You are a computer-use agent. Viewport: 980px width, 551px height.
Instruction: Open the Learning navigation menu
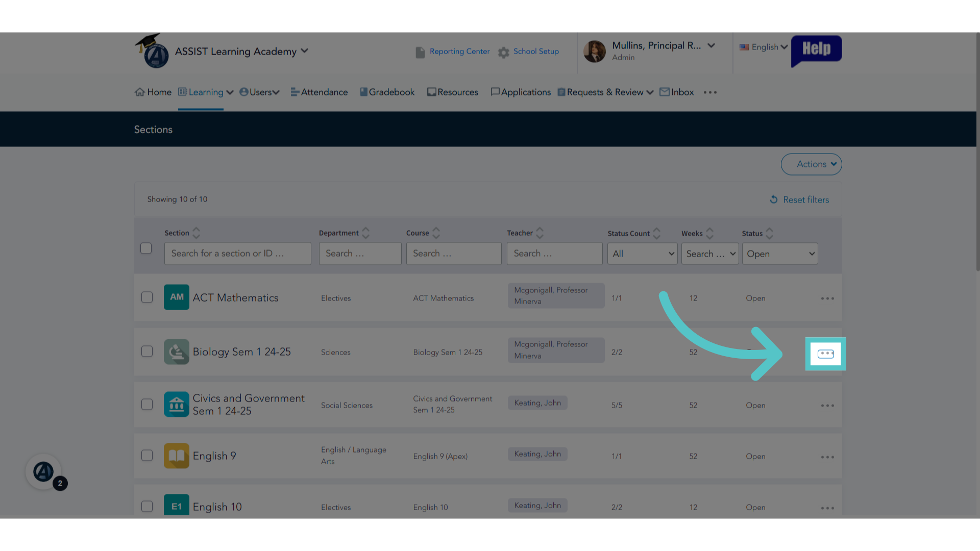(206, 92)
